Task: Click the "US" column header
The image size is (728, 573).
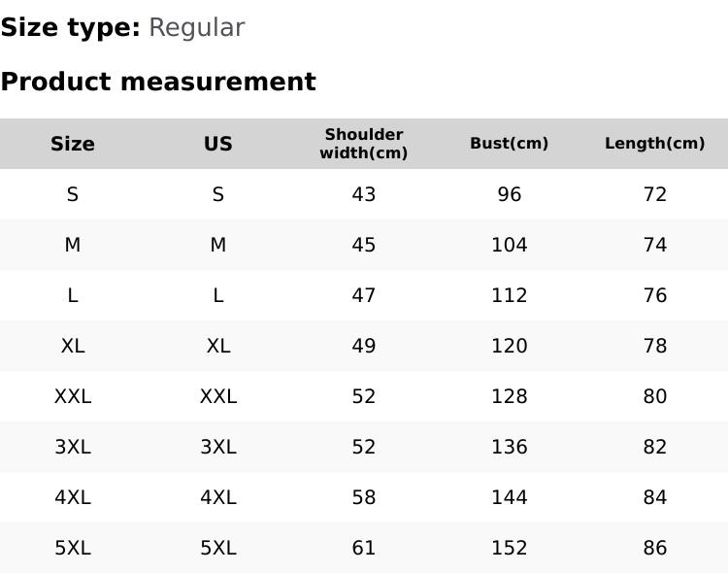Action: (218, 144)
